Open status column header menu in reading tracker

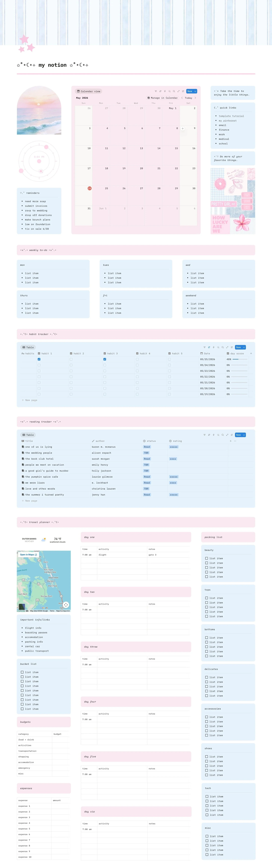click(x=150, y=441)
